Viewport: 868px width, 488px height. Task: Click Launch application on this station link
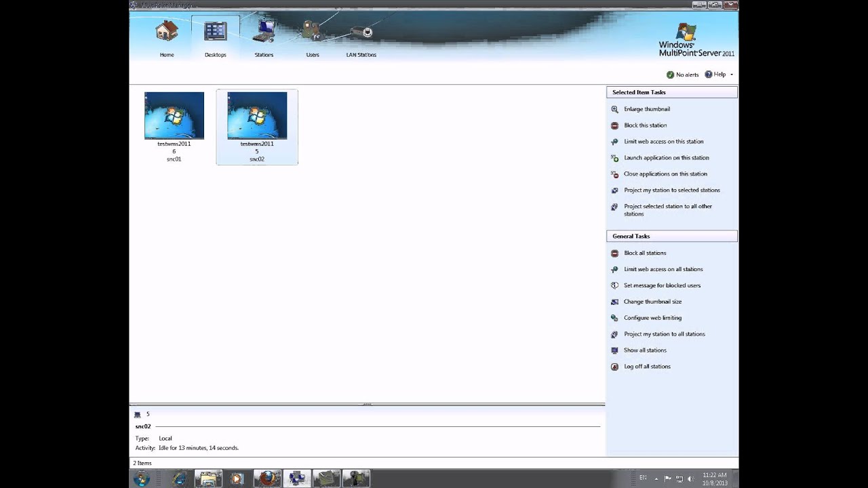point(666,158)
